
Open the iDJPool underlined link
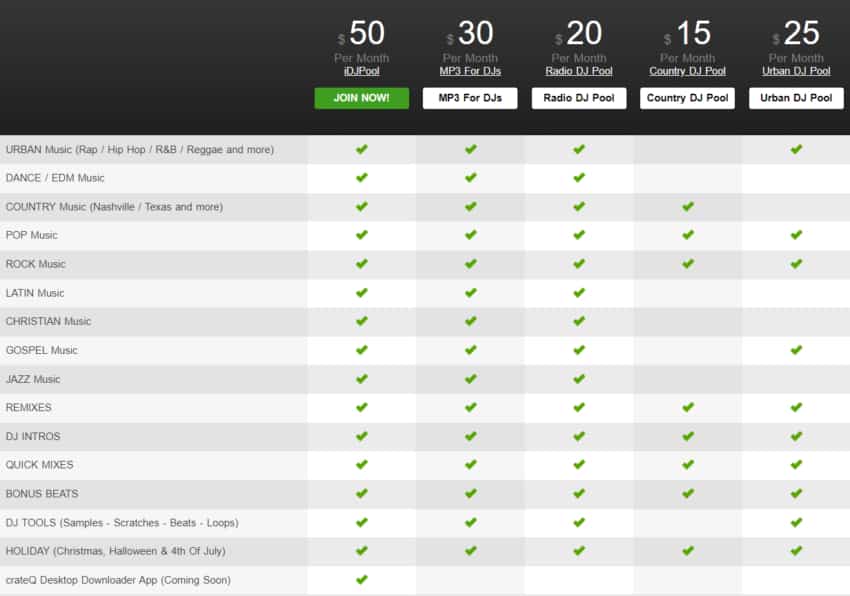pos(361,71)
